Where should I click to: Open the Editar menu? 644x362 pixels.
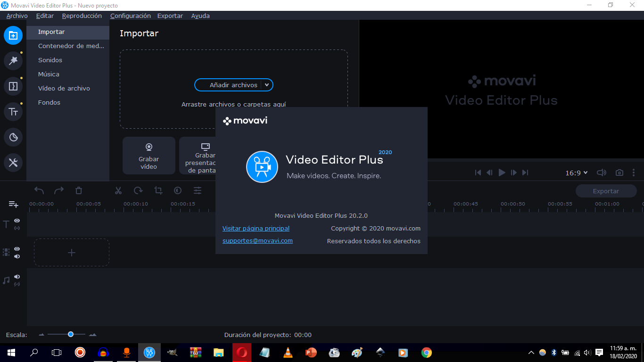click(x=45, y=16)
